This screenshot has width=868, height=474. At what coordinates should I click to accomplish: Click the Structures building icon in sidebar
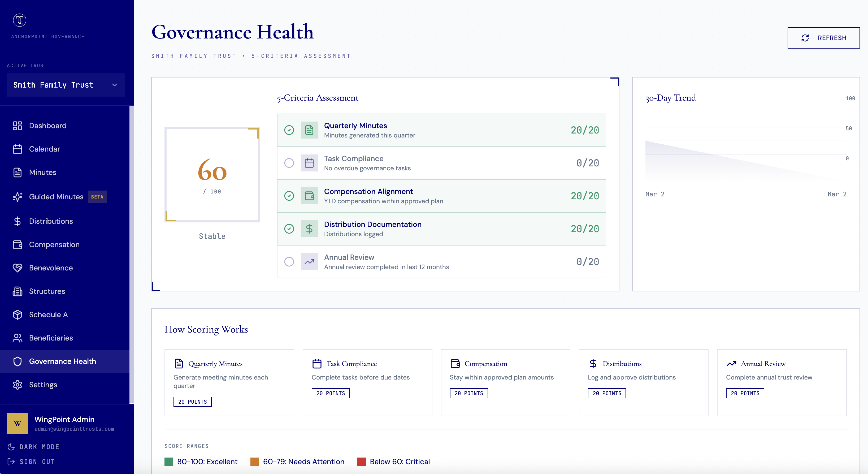coord(18,291)
